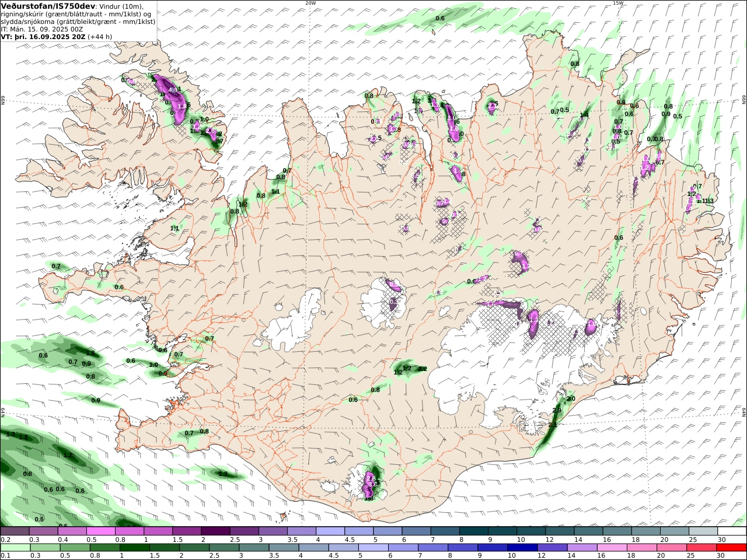Pick the dark teal swatch starting at 8, upper row

tap(473, 531)
